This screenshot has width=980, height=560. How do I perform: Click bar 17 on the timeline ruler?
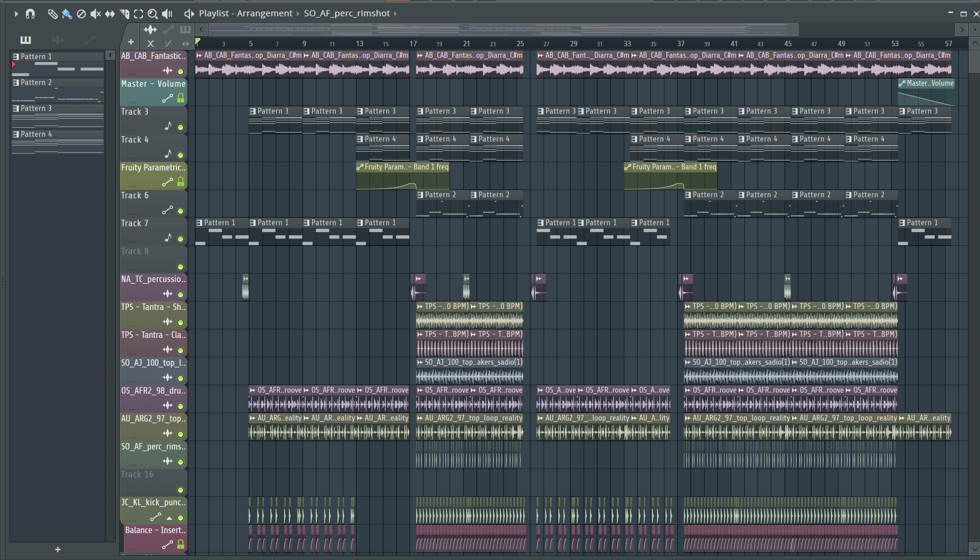tap(413, 44)
